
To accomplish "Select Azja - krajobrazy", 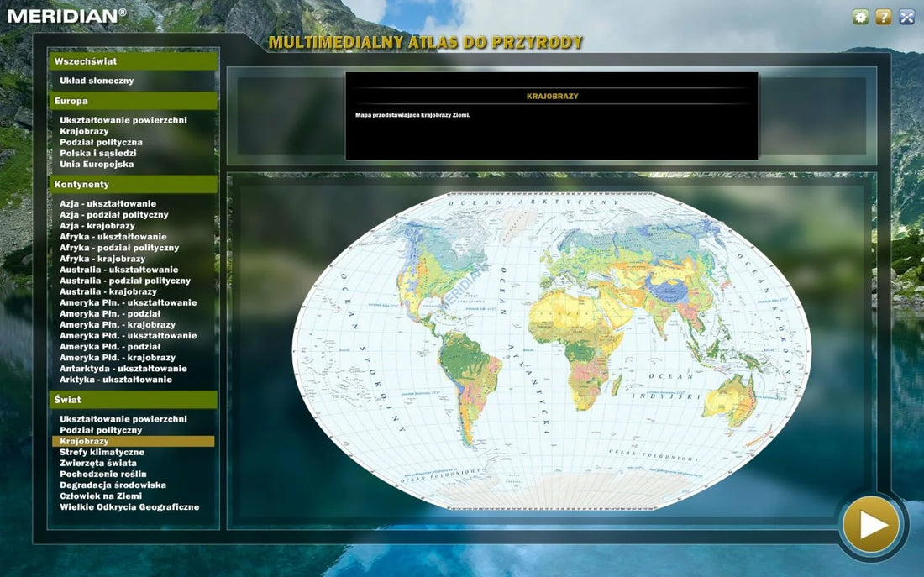I will pos(97,226).
